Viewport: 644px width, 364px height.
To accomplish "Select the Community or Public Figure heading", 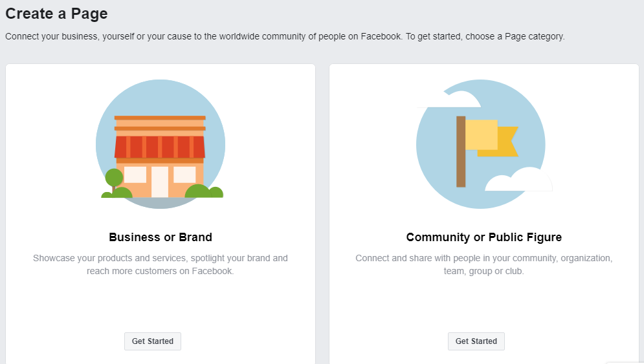I will point(484,237).
